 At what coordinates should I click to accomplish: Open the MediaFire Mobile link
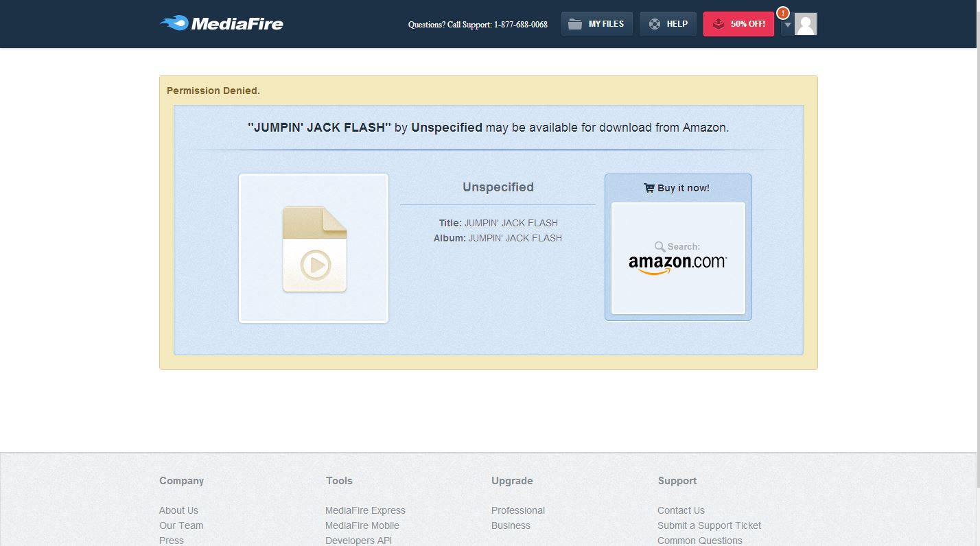pos(362,525)
